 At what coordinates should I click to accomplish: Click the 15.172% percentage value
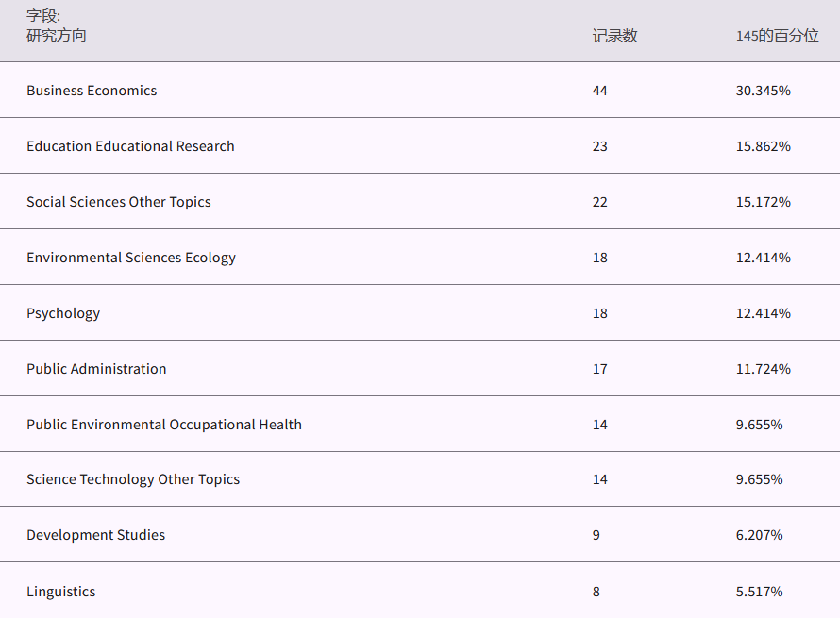click(x=763, y=202)
